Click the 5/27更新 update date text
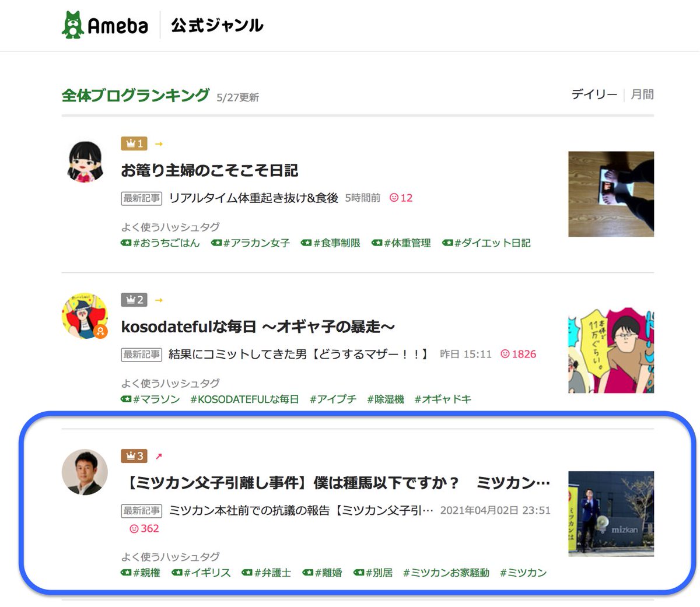The width and height of the screenshot is (700, 607). pyautogui.click(x=238, y=97)
